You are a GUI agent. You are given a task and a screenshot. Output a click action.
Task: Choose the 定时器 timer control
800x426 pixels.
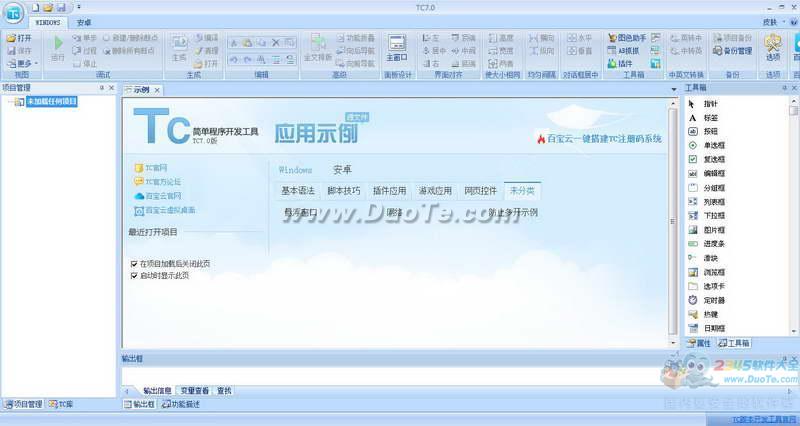tap(713, 299)
